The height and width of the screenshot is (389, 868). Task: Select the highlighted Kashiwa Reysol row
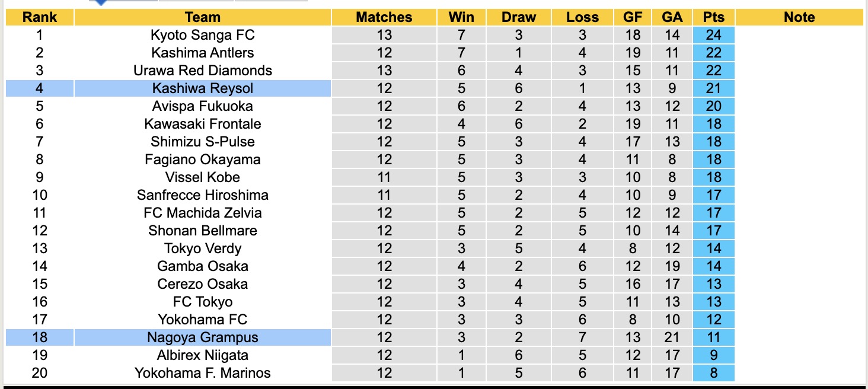pyautogui.click(x=202, y=88)
